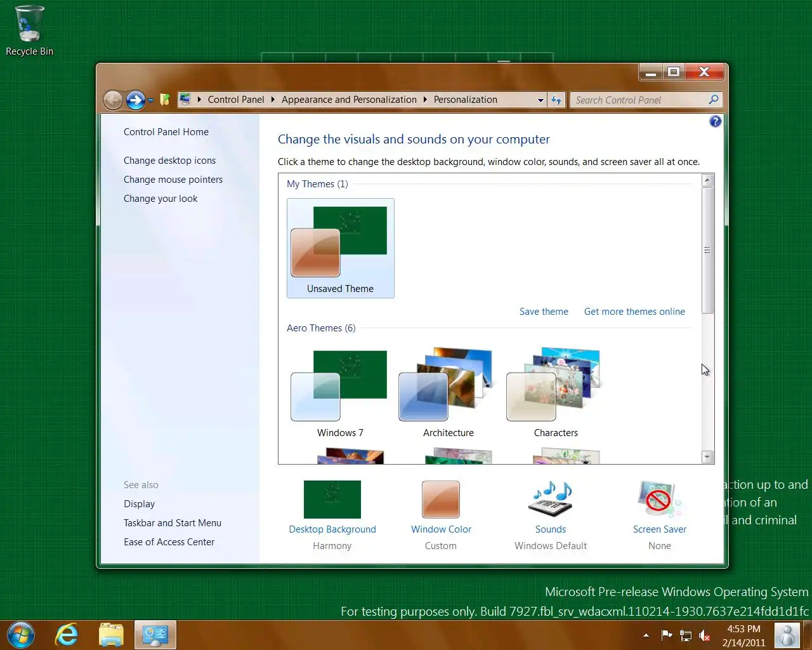
Task: Click Get more themes online
Action: coord(634,312)
